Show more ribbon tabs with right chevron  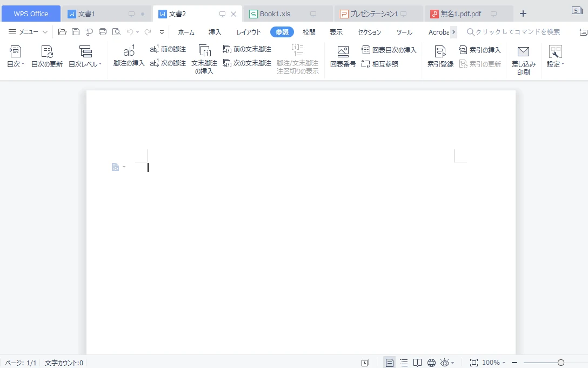[x=453, y=32]
